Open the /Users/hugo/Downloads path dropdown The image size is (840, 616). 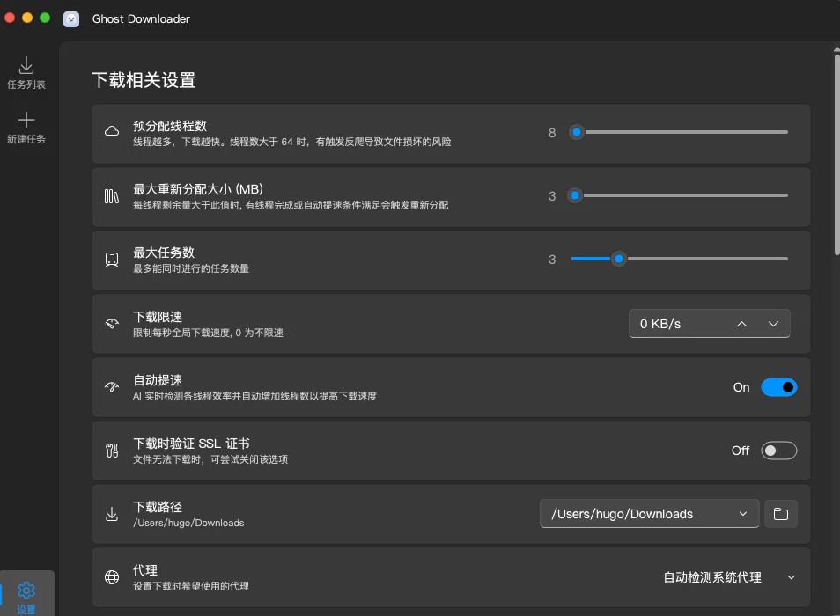click(649, 514)
